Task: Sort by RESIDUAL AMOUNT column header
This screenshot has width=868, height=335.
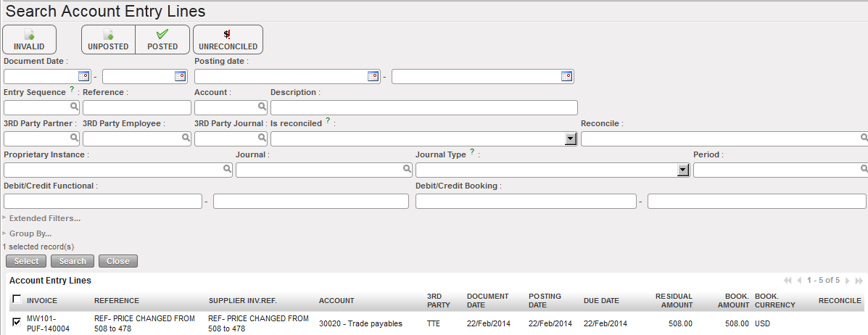Action: (x=674, y=301)
